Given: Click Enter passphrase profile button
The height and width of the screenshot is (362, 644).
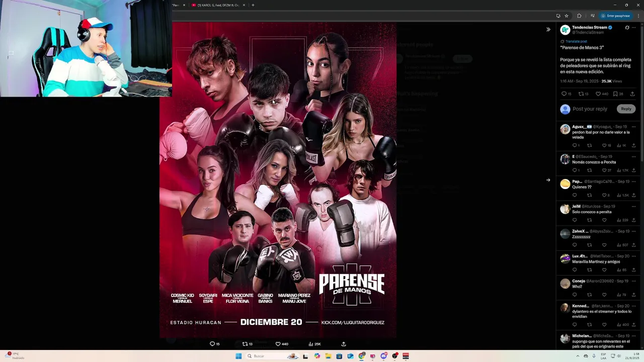Looking at the screenshot, I should pyautogui.click(x=615, y=16).
